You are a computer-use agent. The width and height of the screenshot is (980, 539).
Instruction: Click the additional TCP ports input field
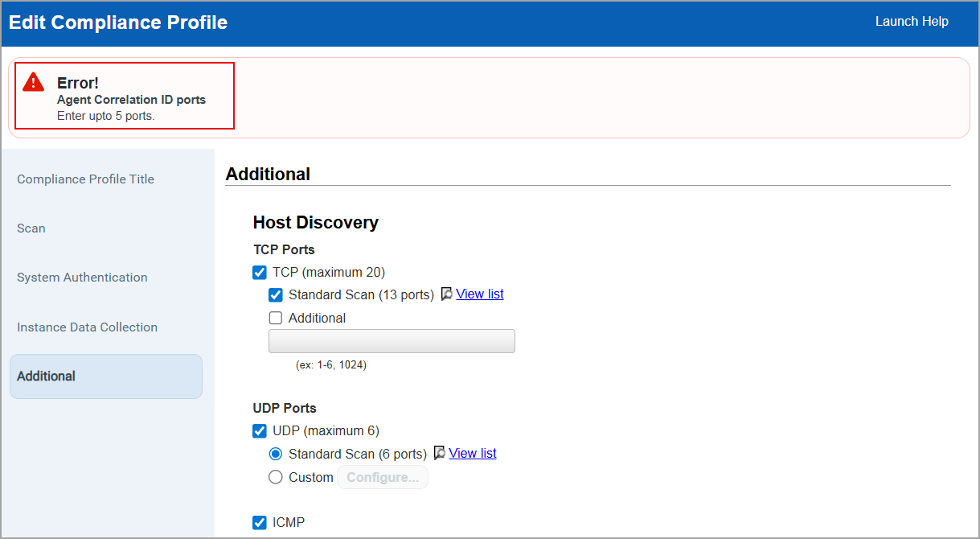pos(392,341)
